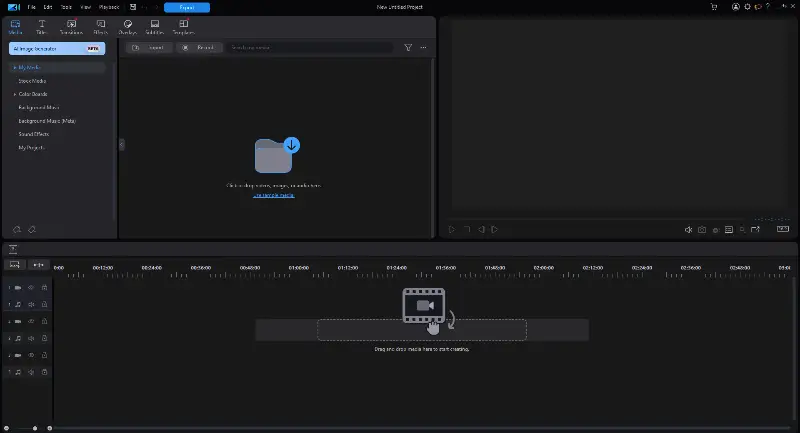Screen dimensions: 800x433
Task: Click the Record button
Action: click(199, 47)
